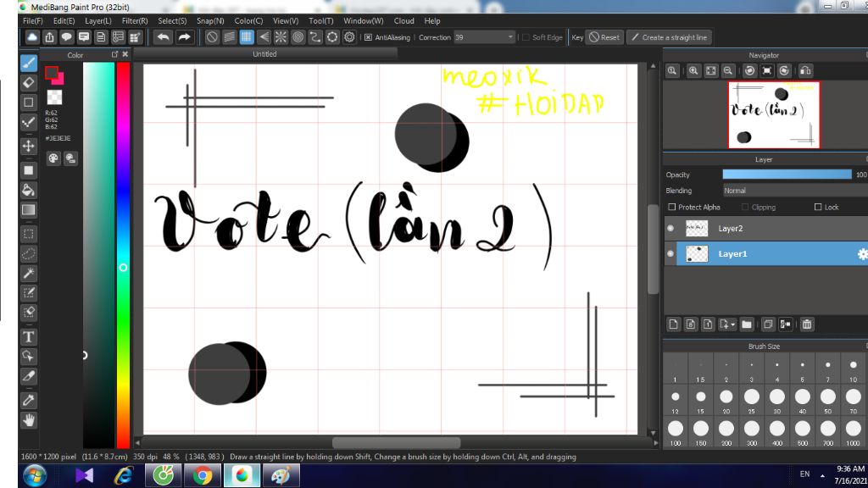Delete layer with trash icon
Screen dimensions: 868x488
point(807,324)
